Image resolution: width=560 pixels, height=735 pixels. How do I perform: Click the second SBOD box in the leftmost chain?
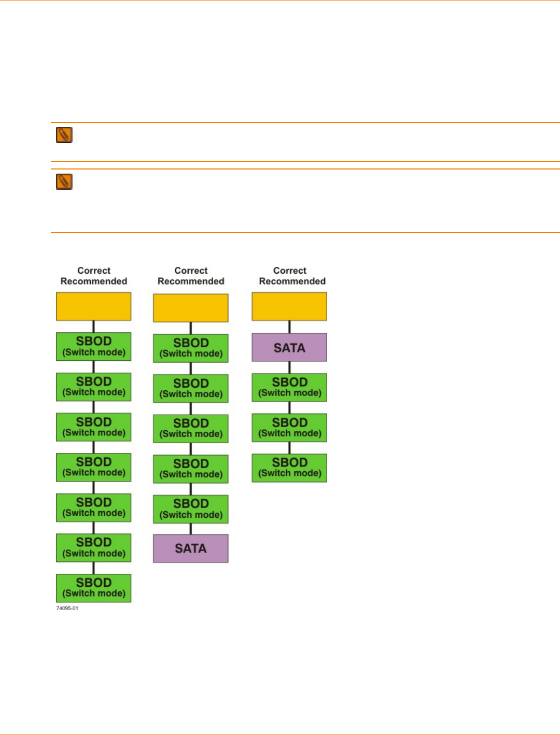pos(93,387)
